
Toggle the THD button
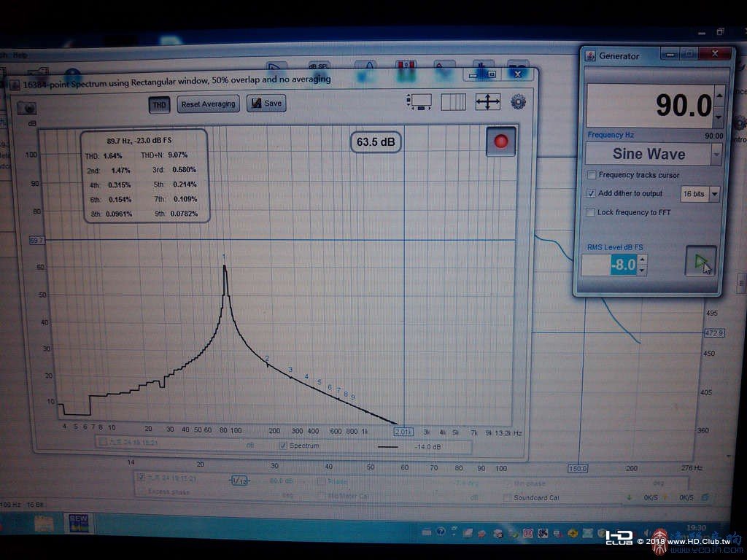(x=159, y=105)
